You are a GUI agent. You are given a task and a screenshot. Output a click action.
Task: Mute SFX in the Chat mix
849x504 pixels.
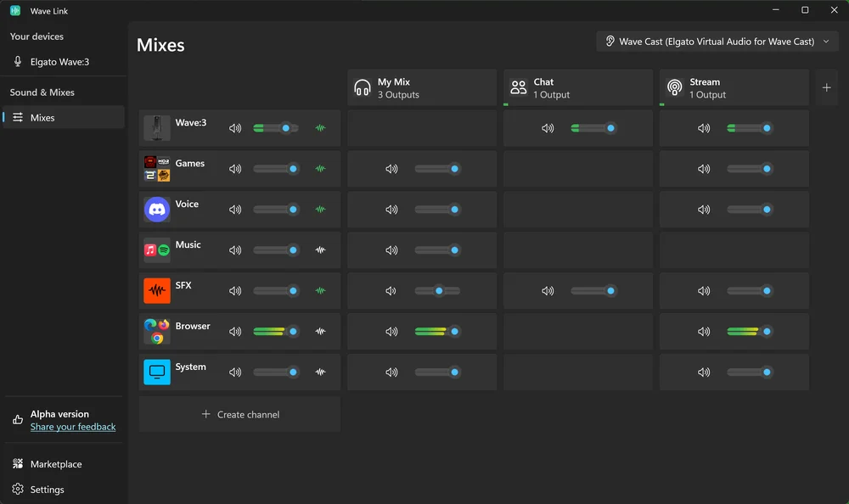point(548,291)
